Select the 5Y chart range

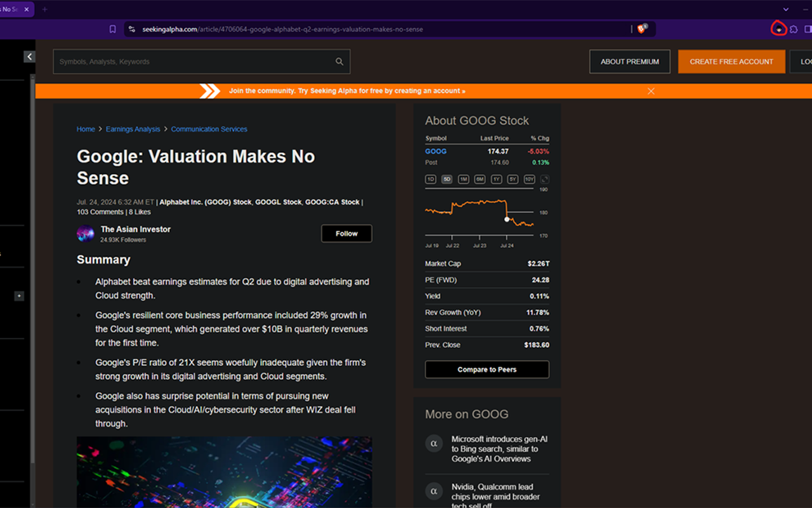513,180
